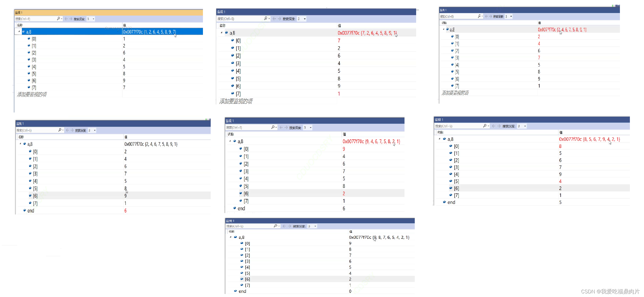
Task: Click search field in {9,8,7,6...} watch window
Action: click(x=249, y=226)
